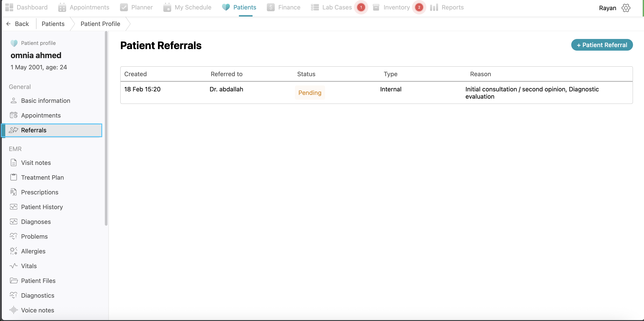Select Basic information in sidebar
Viewport: 644px width, 321px height.
[45, 101]
